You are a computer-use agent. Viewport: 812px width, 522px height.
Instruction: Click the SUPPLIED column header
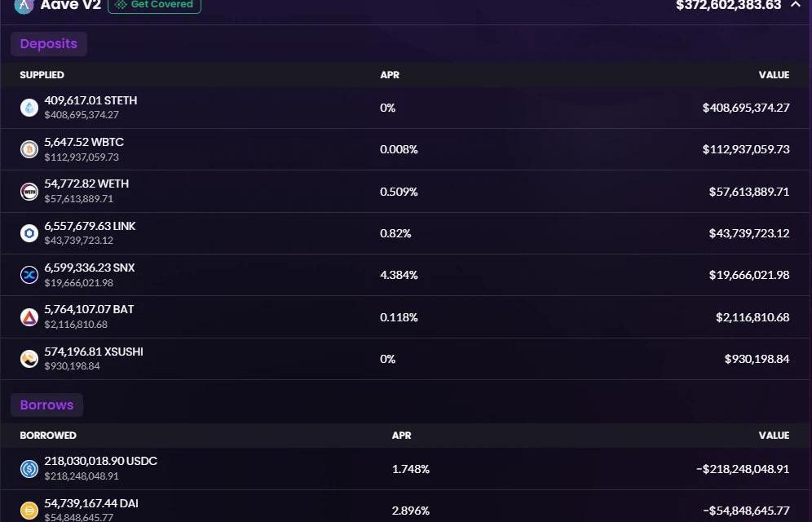tap(42, 74)
